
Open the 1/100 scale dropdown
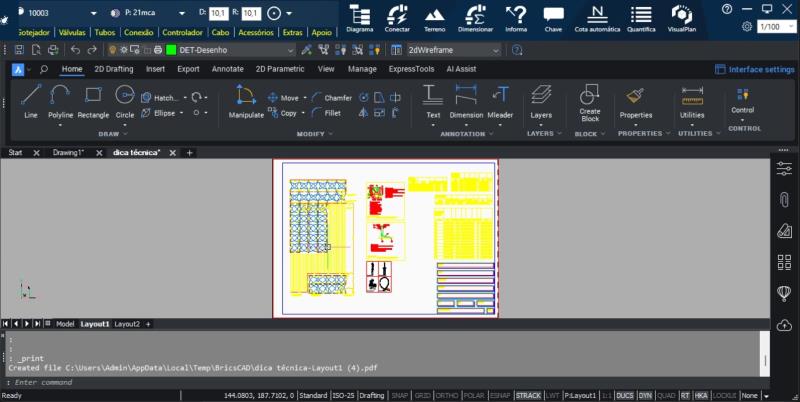776,27
